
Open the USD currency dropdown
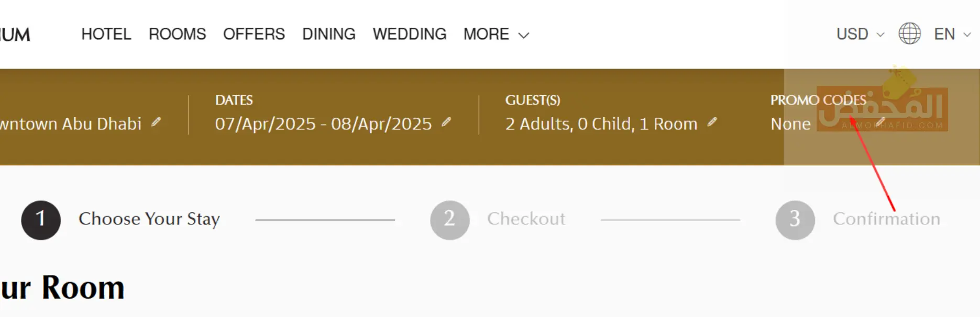click(x=860, y=34)
